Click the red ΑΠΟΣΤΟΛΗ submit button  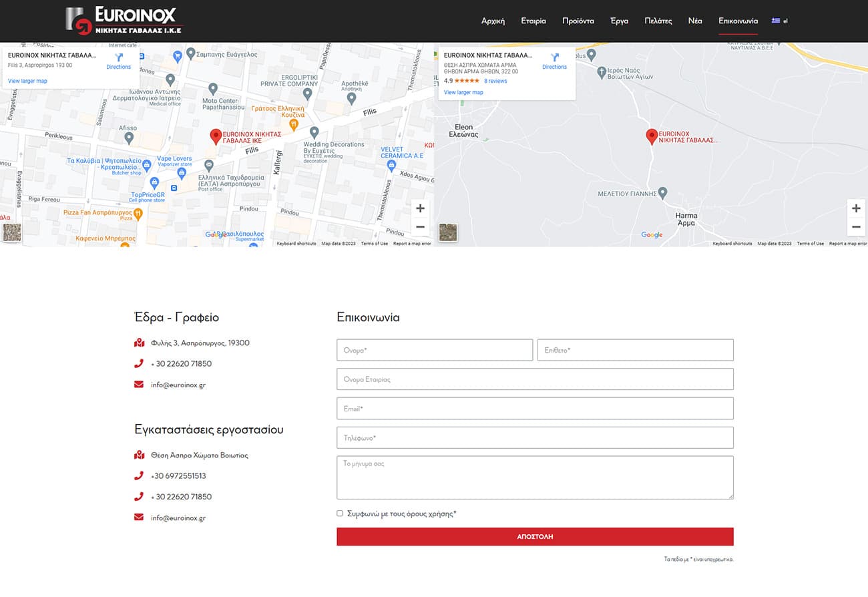click(x=535, y=537)
